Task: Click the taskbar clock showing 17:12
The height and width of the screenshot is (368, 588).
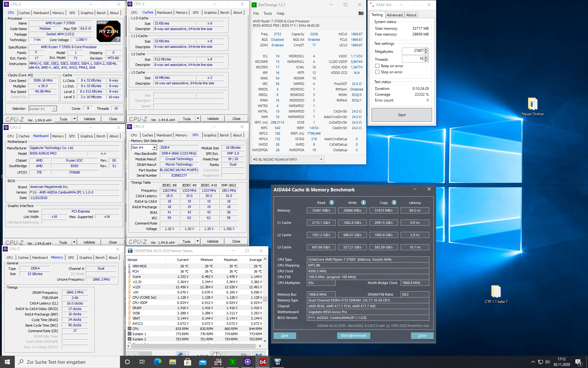Action: [561, 362]
